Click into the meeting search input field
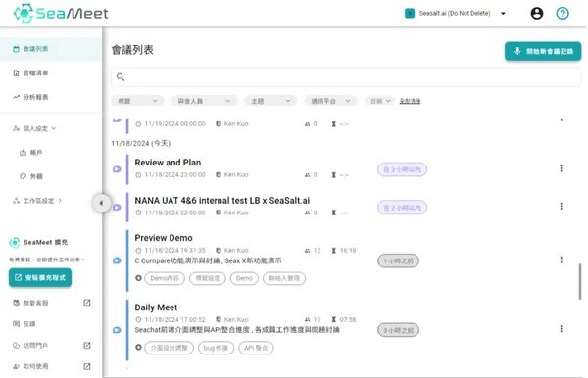588x378 pixels. click(346, 77)
